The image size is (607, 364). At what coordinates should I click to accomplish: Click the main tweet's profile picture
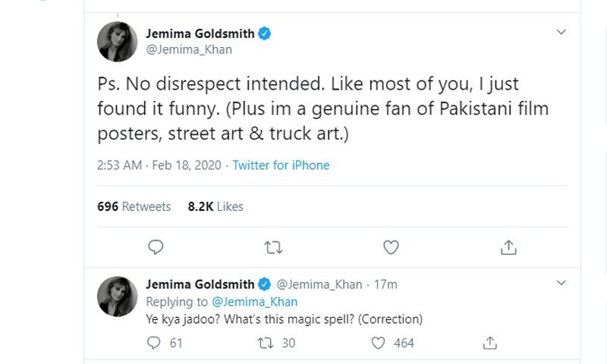click(x=117, y=42)
